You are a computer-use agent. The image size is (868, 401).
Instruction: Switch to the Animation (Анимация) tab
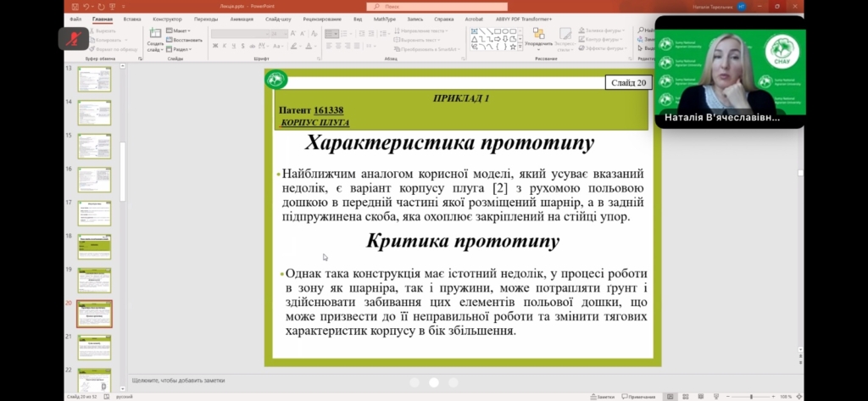242,18
